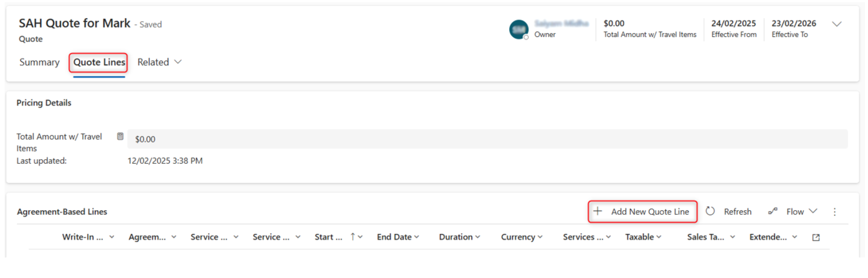The width and height of the screenshot is (868, 278).
Task: Switch to the Summary tab
Action: [39, 62]
